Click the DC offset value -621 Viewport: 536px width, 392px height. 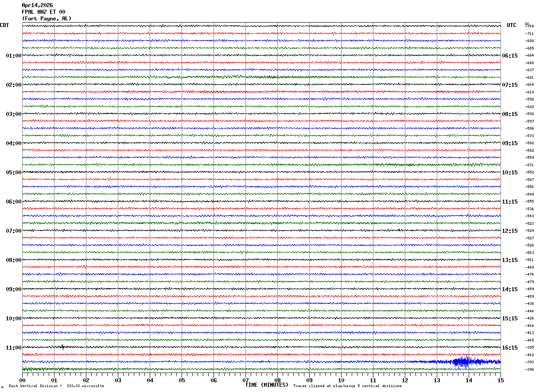[x=529, y=77]
